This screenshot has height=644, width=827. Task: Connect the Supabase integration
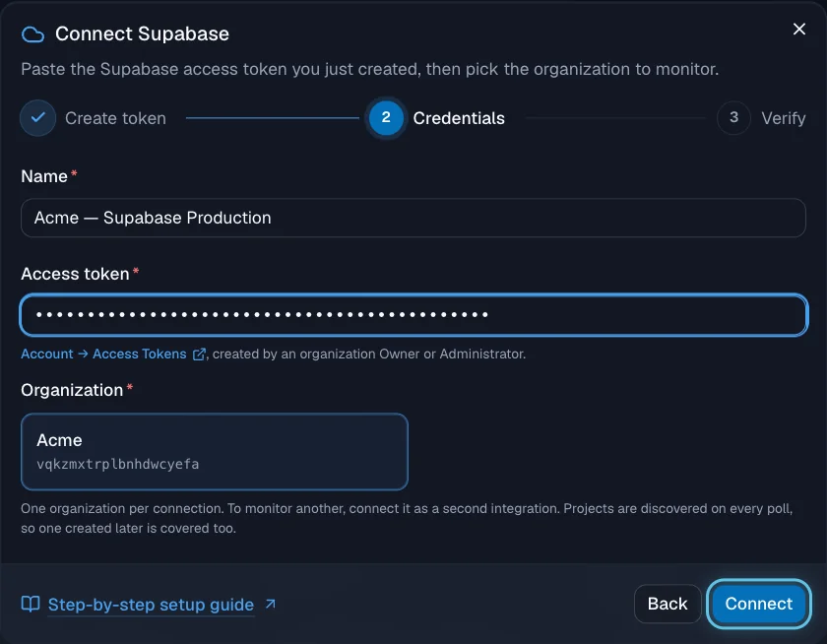(x=758, y=604)
